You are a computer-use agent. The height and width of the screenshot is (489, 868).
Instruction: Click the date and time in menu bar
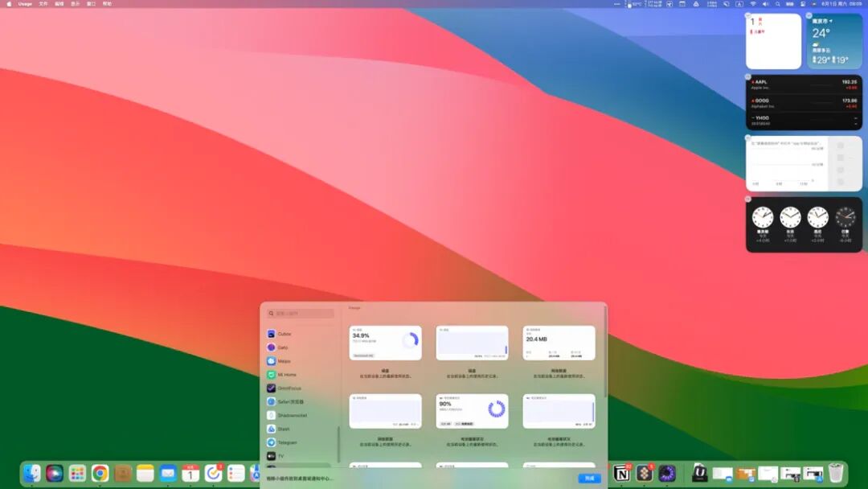(841, 4)
